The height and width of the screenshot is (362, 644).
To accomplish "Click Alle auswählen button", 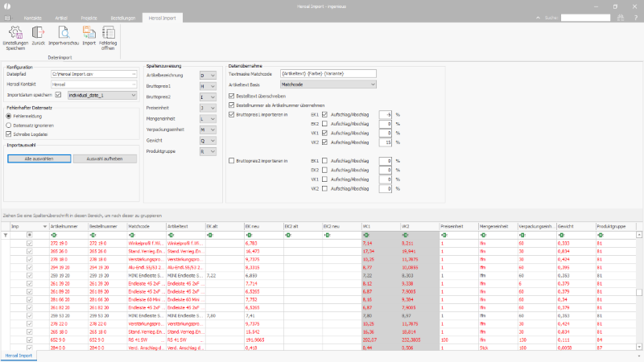I will tap(39, 158).
